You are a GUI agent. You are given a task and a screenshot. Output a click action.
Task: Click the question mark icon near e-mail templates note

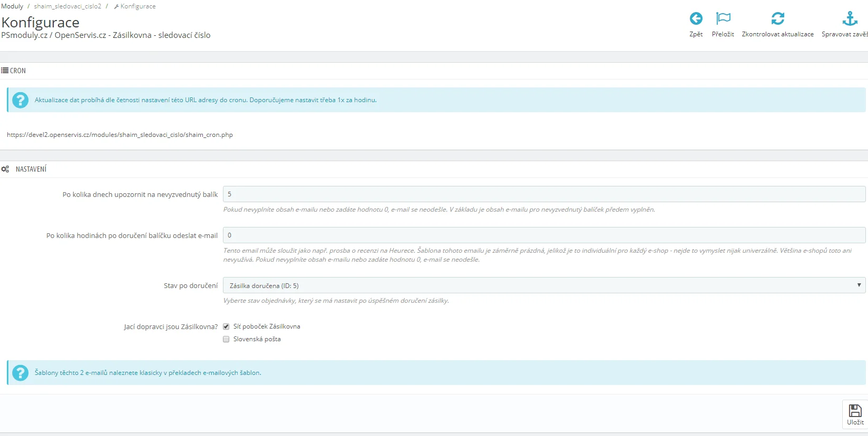click(20, 373)
